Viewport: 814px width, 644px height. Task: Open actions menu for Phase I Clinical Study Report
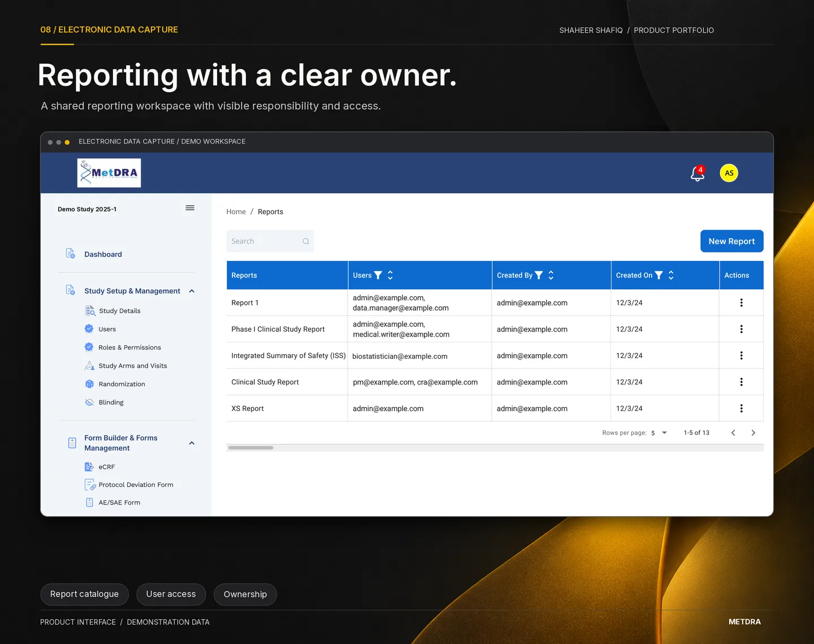pyautogui.click(x=741, y=329)
